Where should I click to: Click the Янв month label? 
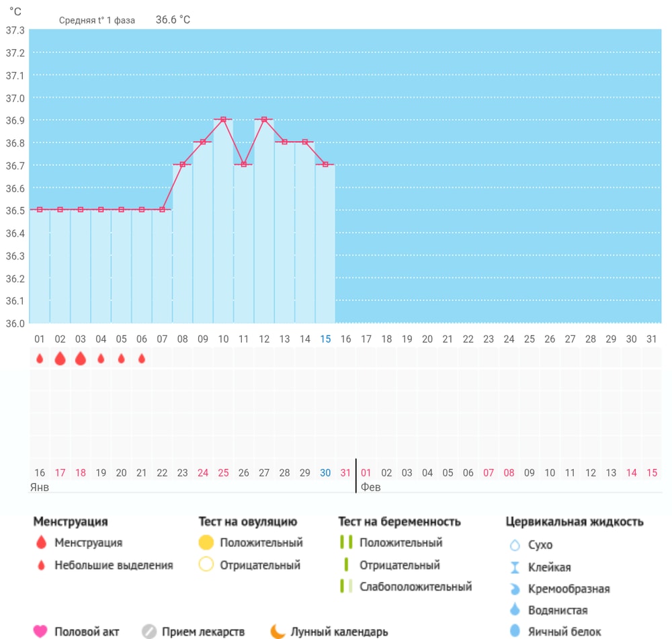(x=40, y=487)
